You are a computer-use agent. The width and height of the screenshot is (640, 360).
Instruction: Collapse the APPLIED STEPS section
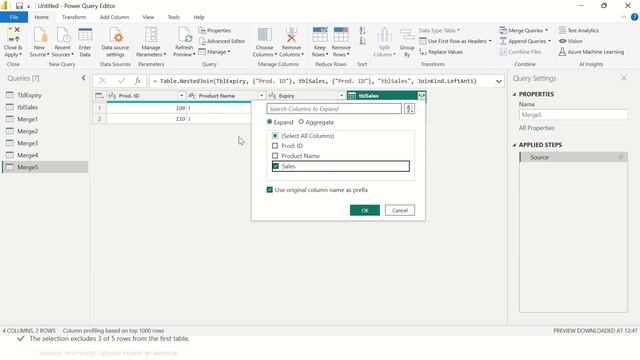514,145
